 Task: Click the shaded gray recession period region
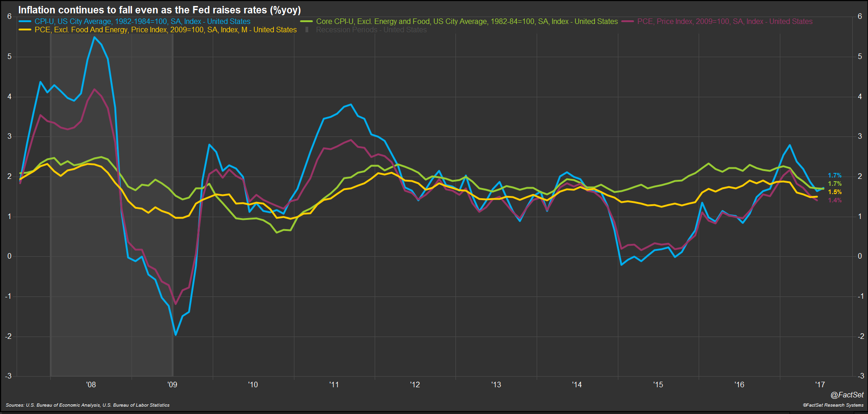pyautogui.click(x=111, y=277)
